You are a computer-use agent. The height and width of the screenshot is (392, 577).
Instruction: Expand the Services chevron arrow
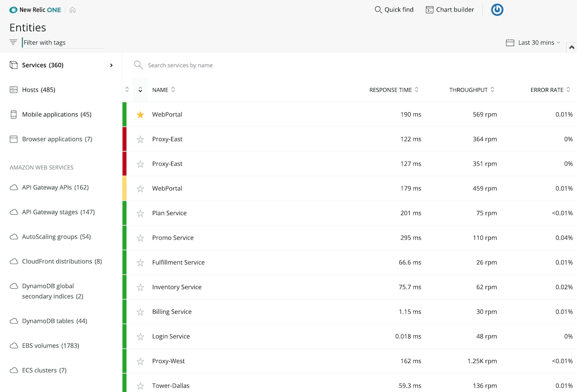click(x=112, y=65)
